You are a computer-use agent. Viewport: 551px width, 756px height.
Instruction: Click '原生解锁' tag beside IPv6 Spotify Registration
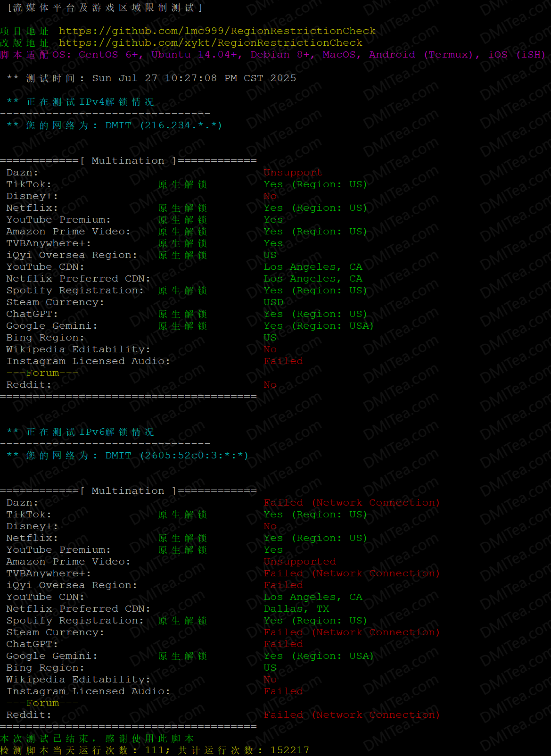[x=183, y=621]
